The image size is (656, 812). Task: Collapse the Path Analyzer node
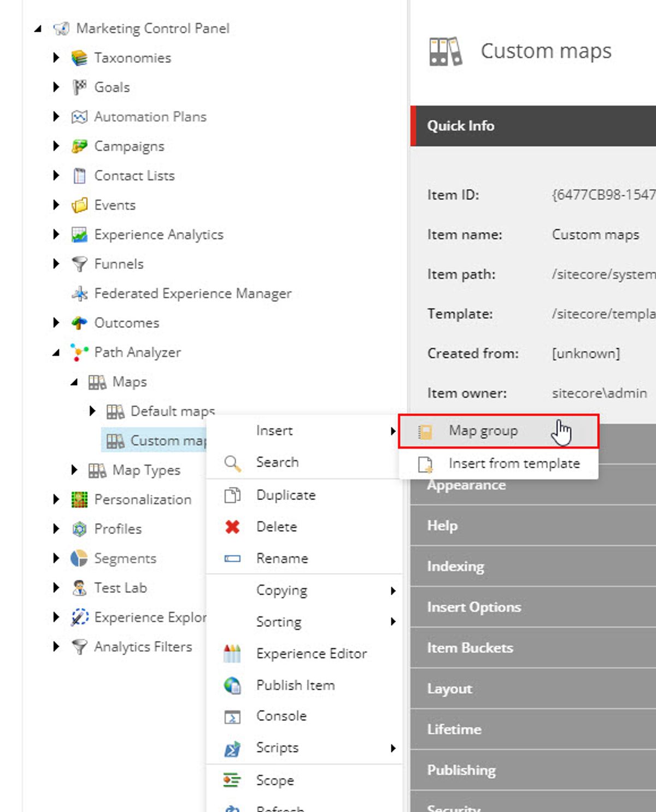coord(56,353)
